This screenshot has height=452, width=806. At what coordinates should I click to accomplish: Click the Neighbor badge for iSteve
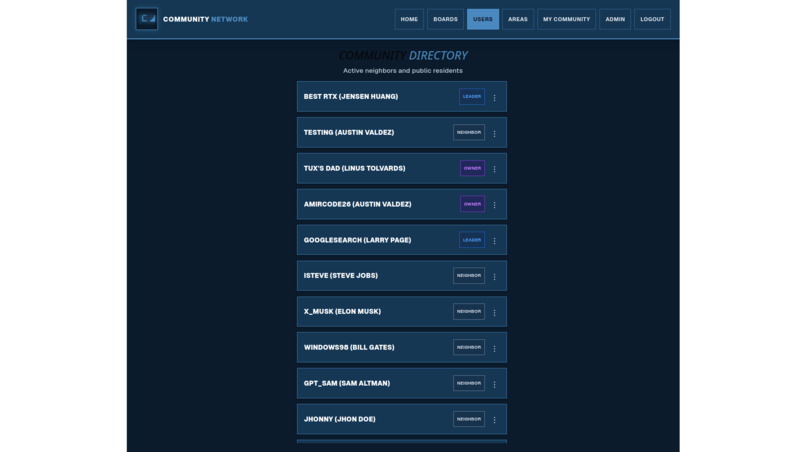(x=469, y=276)
